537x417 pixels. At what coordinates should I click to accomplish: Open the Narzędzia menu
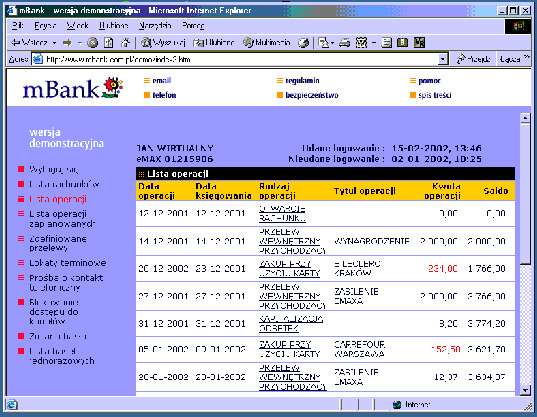(155, 26)
